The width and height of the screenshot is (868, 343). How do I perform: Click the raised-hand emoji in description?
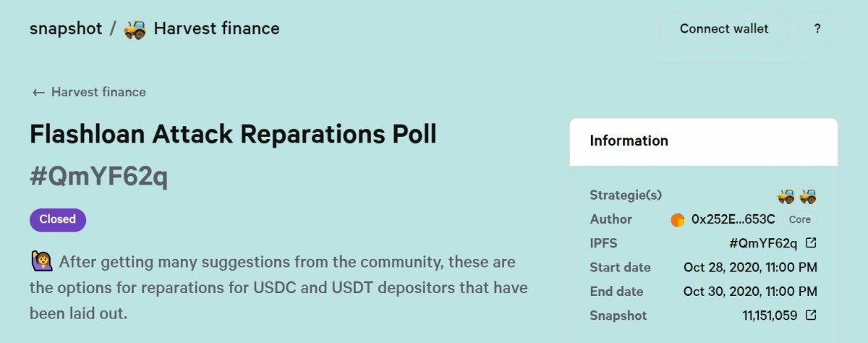41,261
